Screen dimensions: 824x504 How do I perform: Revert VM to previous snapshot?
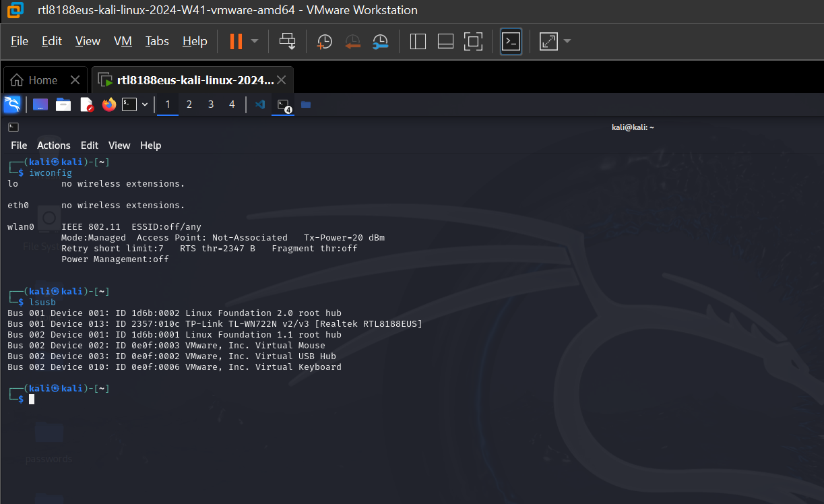click(x=352, y=41)
